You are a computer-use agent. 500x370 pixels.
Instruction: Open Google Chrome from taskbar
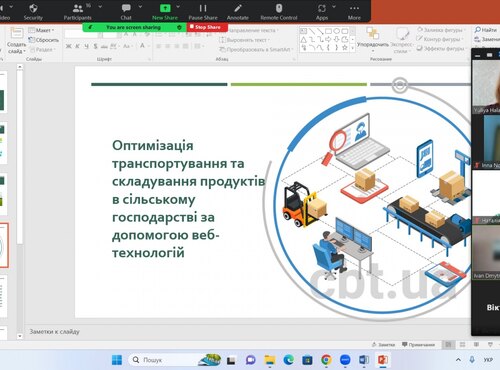[326, 360]
